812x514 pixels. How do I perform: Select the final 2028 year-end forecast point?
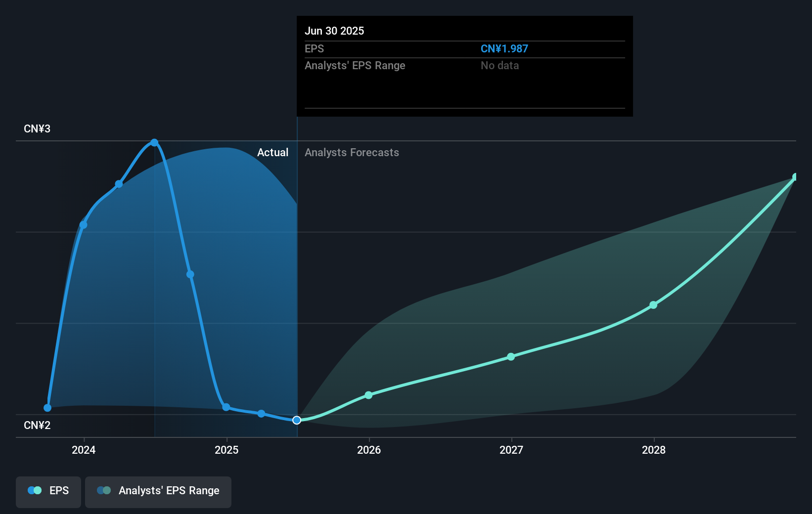[x=795, y=176]
